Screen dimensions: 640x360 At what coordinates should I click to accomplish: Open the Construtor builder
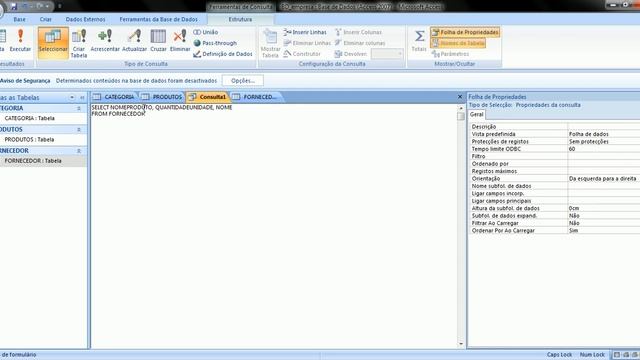pos(302,54)
